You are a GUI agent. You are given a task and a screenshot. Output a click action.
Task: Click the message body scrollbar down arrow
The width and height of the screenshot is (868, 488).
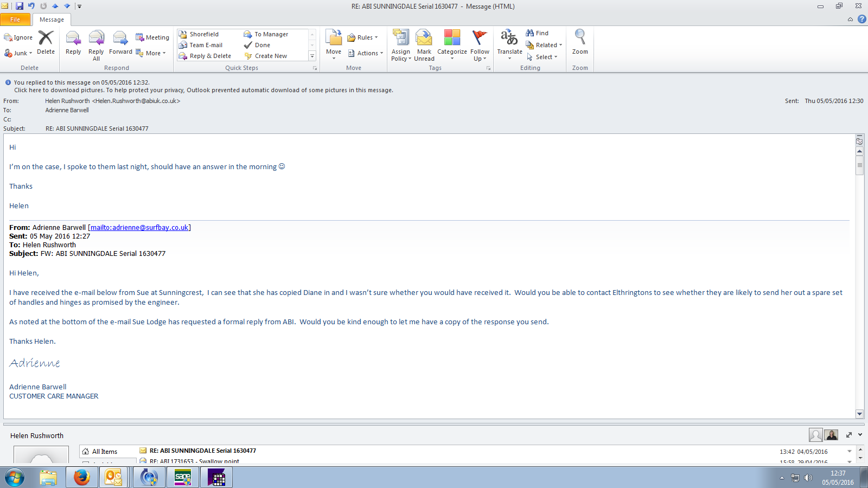point(859,414)
